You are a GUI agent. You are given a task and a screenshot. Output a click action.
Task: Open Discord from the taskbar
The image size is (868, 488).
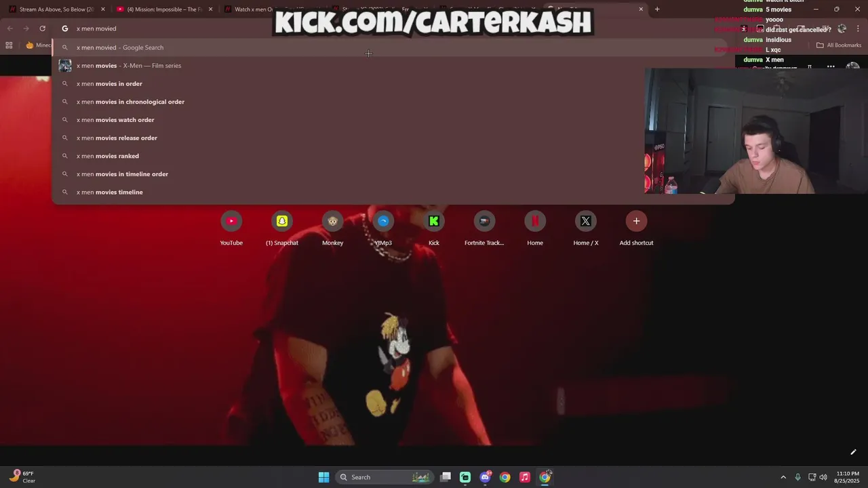[x=485, y=477]
